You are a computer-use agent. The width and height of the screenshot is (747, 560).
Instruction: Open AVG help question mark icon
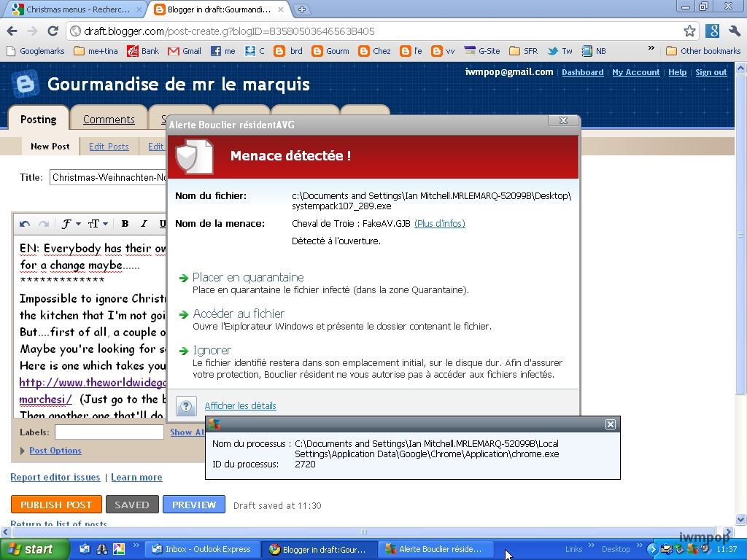point(186,406)
